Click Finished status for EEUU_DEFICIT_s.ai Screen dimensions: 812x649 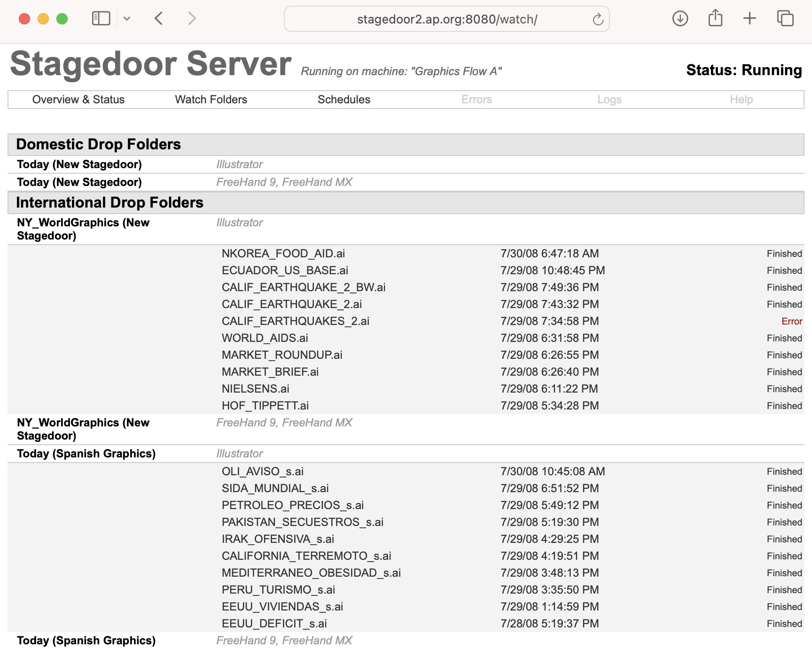[x=784, y=624]
